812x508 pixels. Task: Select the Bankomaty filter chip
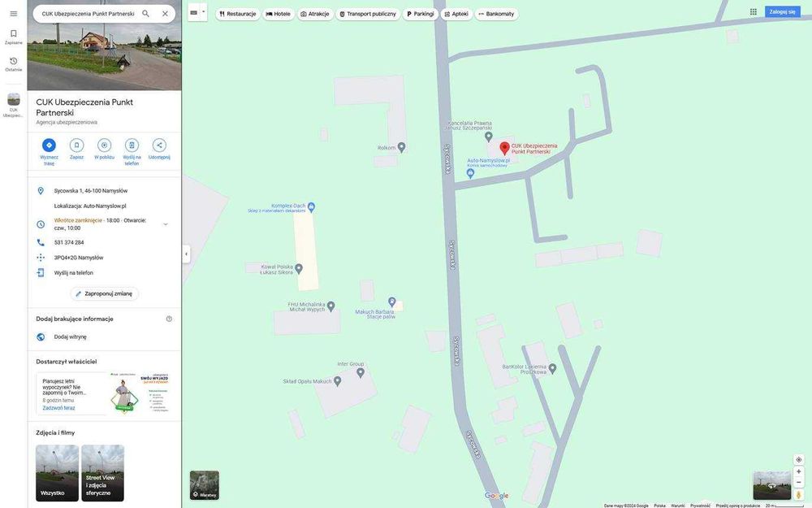pyautogui.click(x=496, y=14)
